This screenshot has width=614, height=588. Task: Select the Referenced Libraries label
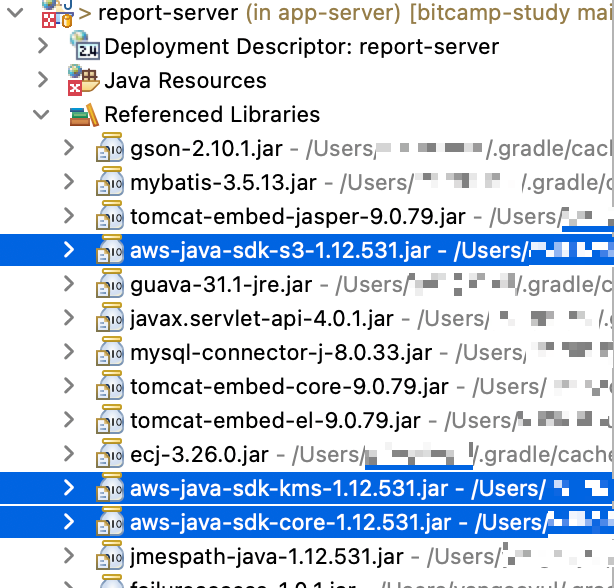pyautogui.click(x=212, y=115)
